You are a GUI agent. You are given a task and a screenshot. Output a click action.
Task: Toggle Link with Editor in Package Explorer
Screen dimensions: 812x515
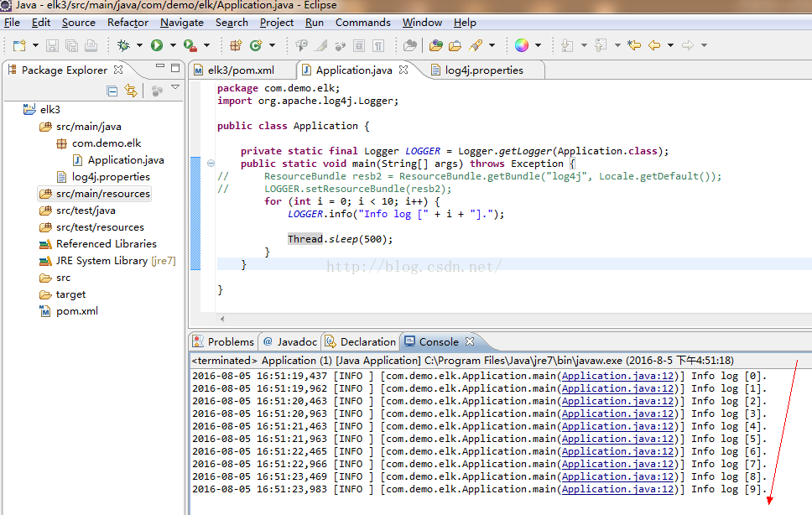pos(131,91)
